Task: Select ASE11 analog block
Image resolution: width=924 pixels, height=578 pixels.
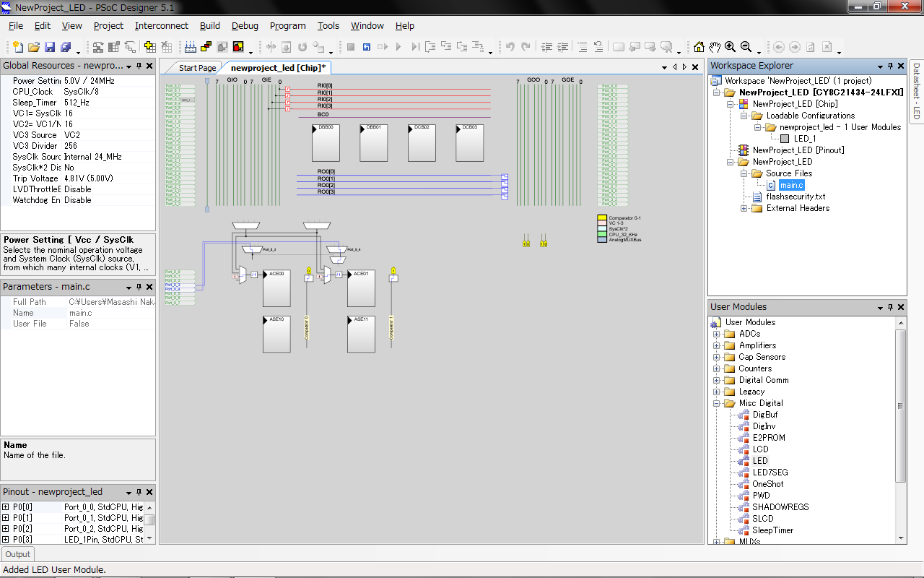Action: point(361,334)
